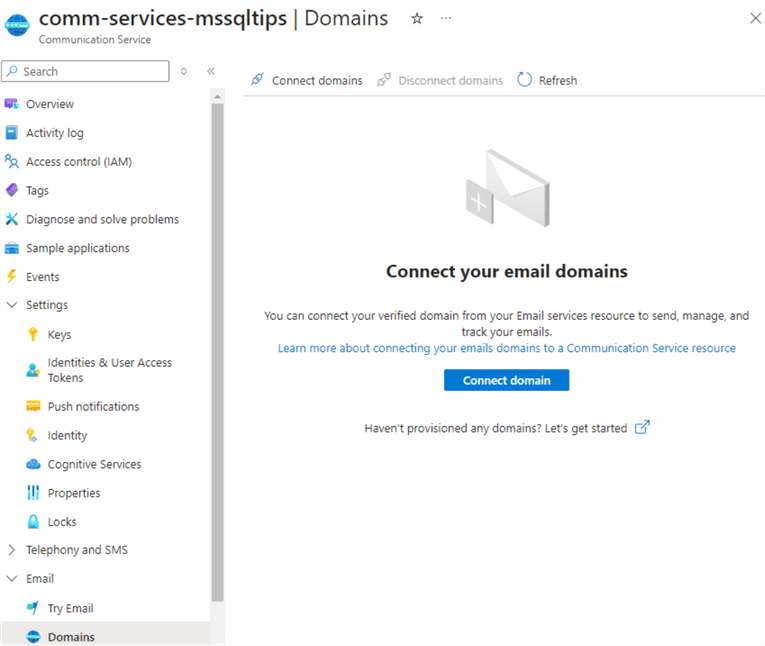This screenshot has height=646, width=765.
Task: Select the Keys key icon
Action: (x=33, y=335)
